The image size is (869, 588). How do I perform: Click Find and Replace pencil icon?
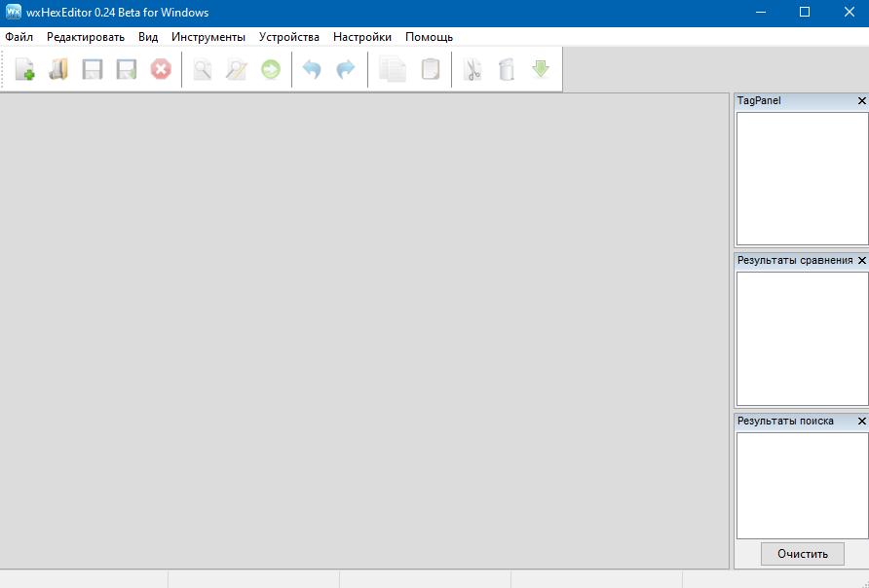pyautogui.click(x=237, y=70)
